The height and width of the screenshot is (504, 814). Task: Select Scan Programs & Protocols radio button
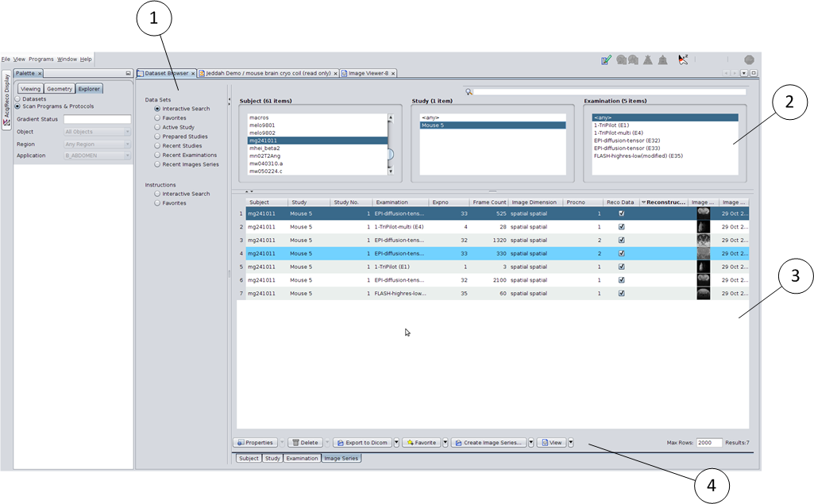17,106
